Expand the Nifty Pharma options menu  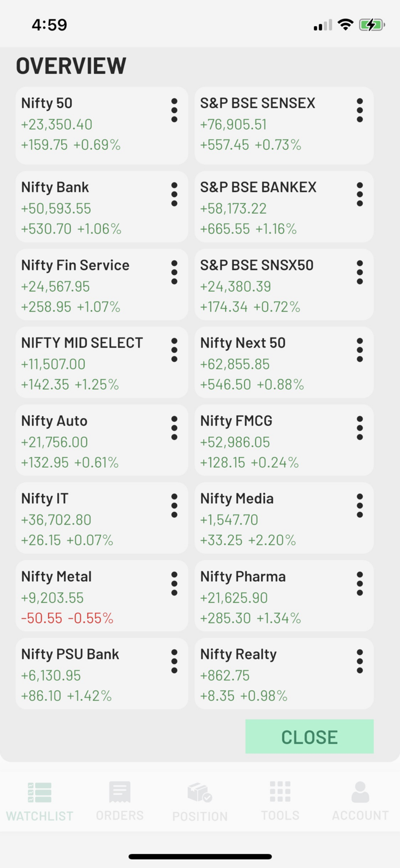359,584
